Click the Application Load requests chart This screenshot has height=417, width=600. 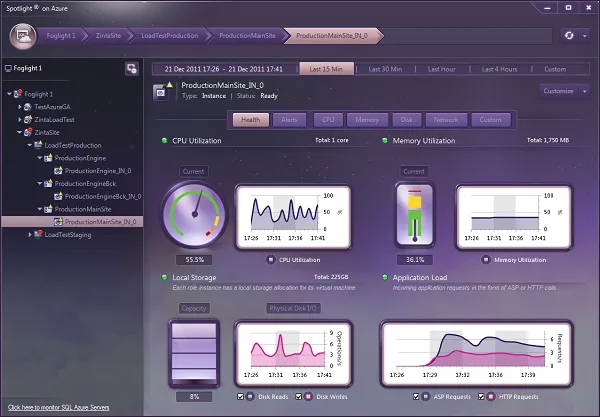click(x=477, y=353)
